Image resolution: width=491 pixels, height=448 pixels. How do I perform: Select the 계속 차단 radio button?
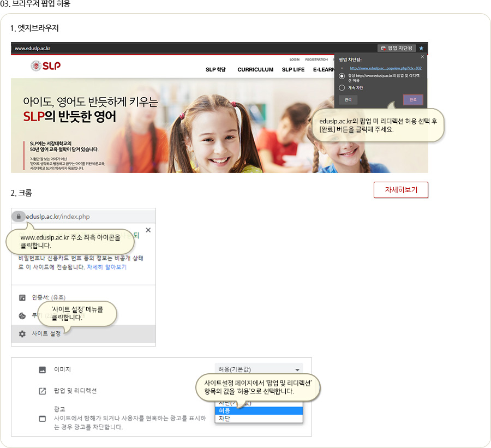[342, 88]
